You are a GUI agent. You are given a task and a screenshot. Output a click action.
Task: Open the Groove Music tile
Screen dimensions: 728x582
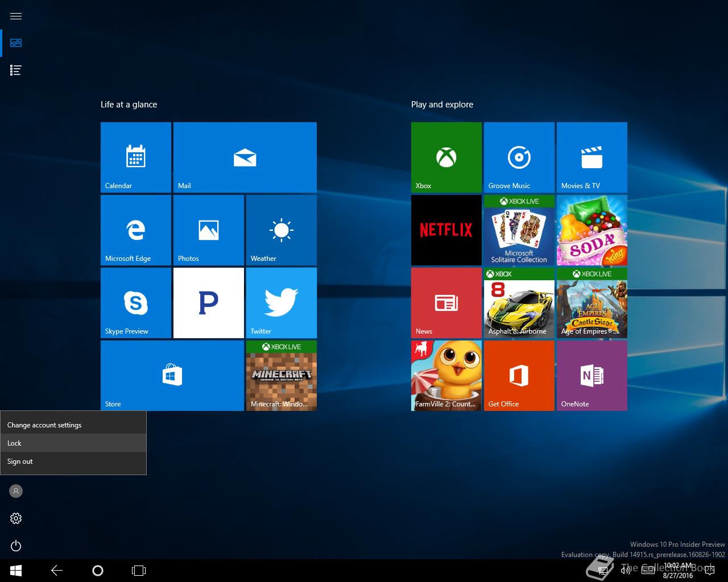(x=519, y=157)
